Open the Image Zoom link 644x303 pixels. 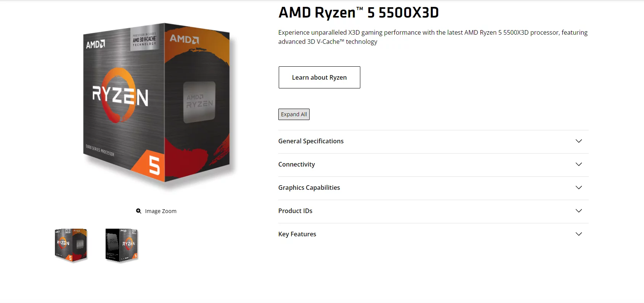[156, 211]
